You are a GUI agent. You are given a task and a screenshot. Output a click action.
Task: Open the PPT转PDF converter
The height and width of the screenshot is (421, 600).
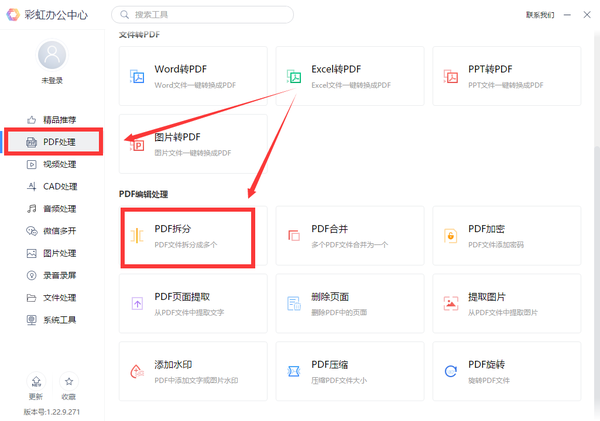pyautogui.click(x=506, y=75)
